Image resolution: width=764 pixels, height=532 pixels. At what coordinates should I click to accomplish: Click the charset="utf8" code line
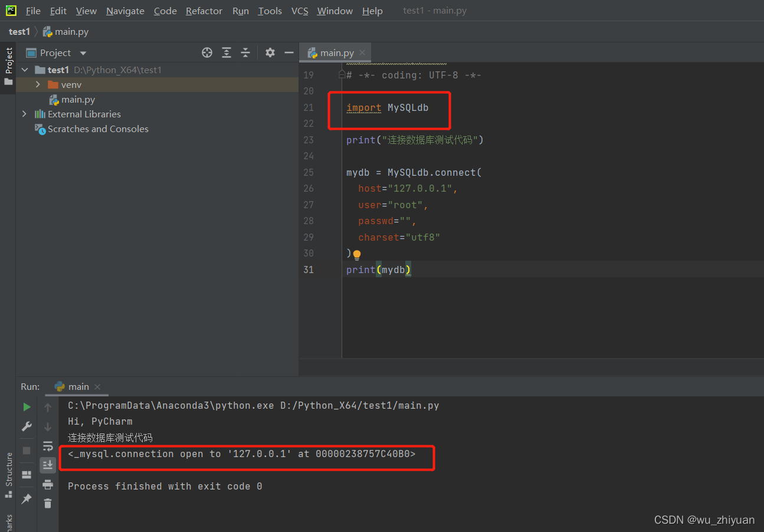[399, 237]
